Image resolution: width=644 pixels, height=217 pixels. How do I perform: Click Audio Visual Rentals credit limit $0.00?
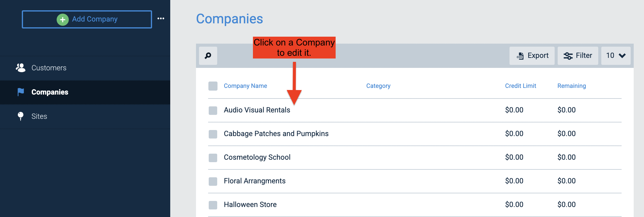click(x=514, y=110)
